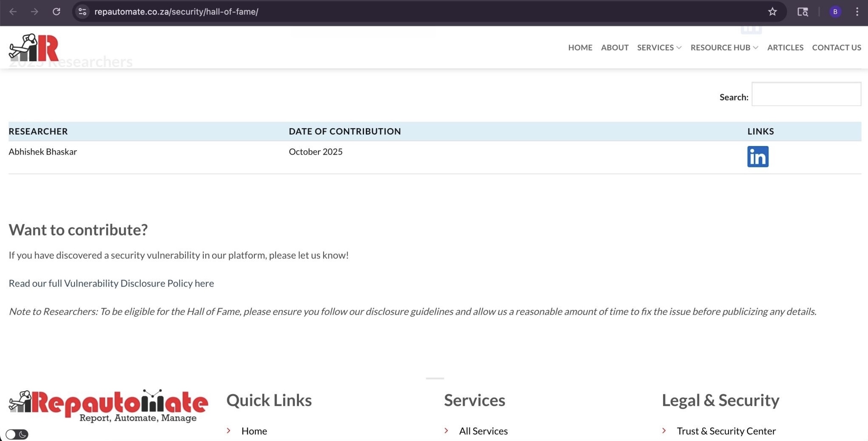868x441 pixels.
Task: Click the Services footer heading
Action: [475, 400]
